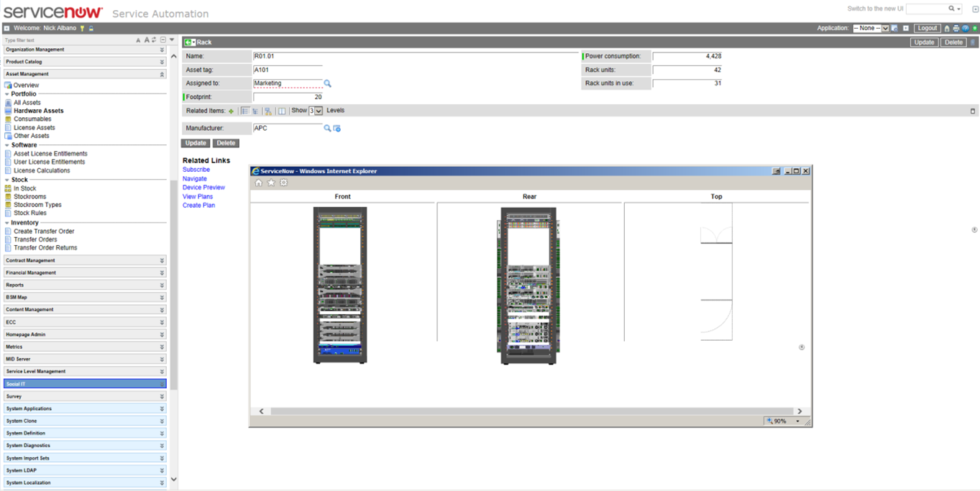
Task: Toggle the expand box at top right corner
Action: [976, 9]
